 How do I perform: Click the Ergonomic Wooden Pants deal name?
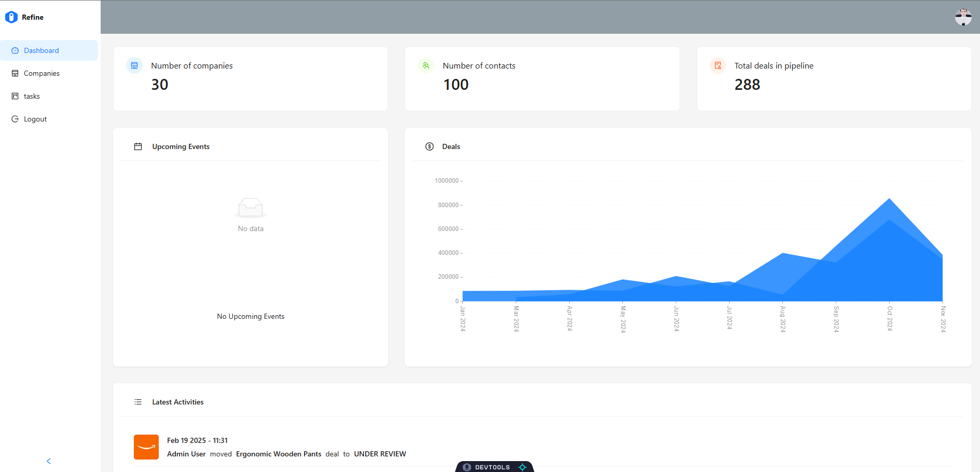click(279, 454)
